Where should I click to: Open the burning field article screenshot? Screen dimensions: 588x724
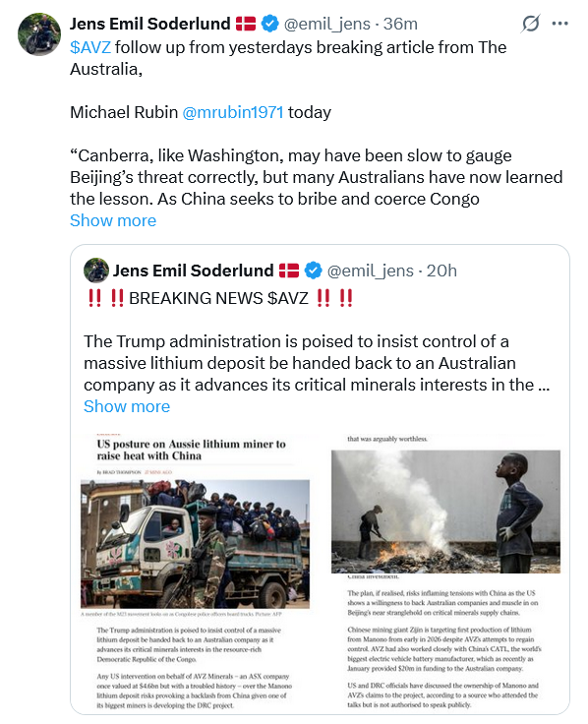point(445,573)
